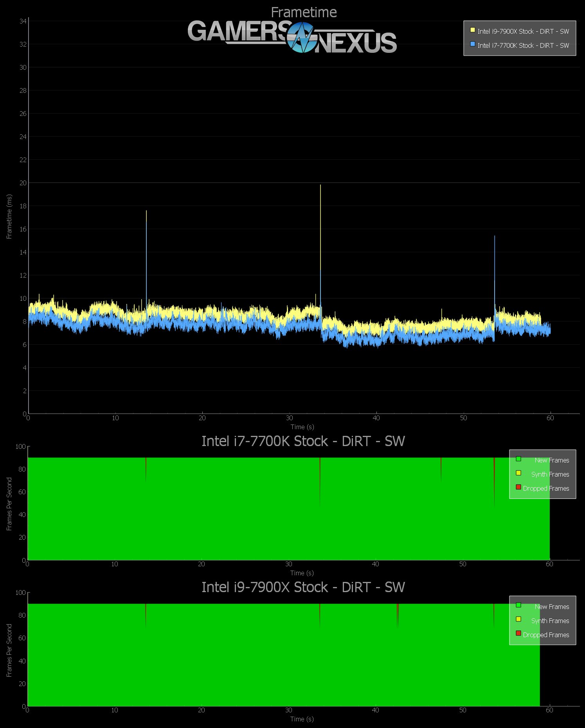Viewport: 585px width, 728px height.
Task: Click green New Frames swatch in i7-7700K legend
Action: click(518, 459)
